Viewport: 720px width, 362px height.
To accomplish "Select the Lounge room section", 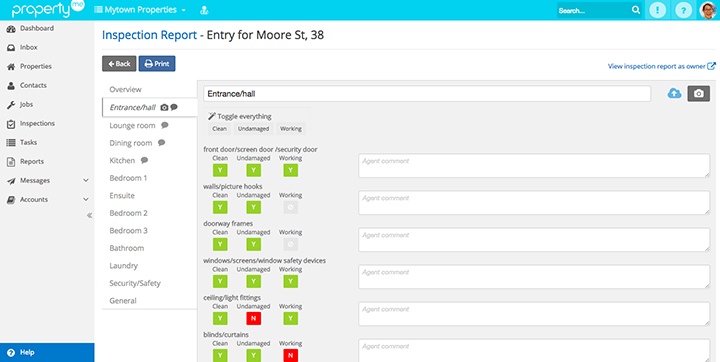I will [x=132, y=125].
